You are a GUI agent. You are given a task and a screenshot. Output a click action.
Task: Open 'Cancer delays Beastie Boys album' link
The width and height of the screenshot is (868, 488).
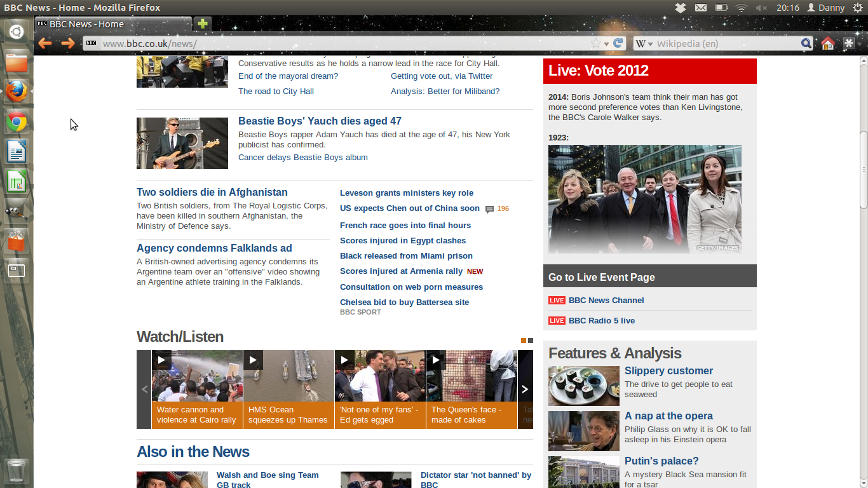[x=303, y=158]
